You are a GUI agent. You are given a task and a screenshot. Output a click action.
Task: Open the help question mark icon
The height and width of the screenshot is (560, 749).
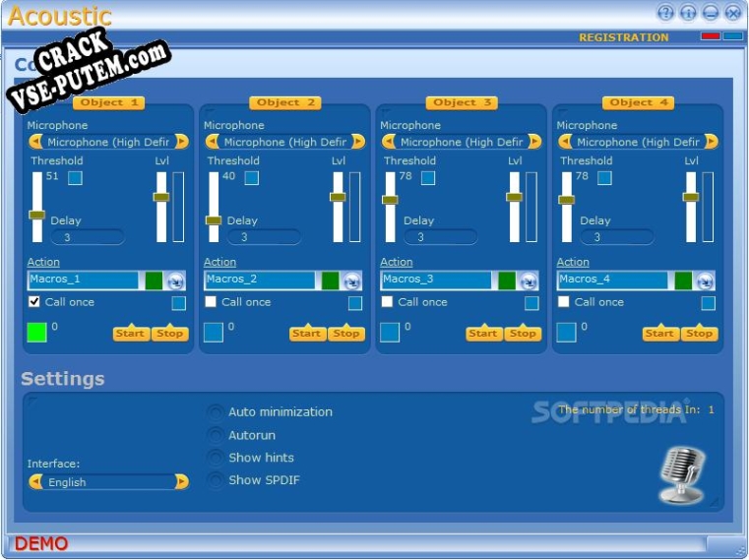click(665, 13)
